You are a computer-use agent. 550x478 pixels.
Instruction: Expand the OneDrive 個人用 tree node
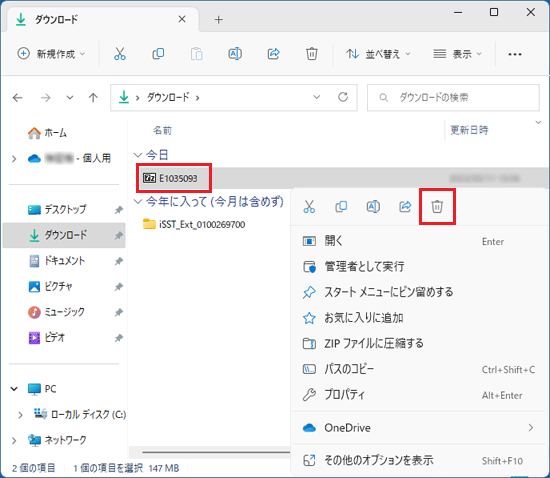tap(14, 159)
